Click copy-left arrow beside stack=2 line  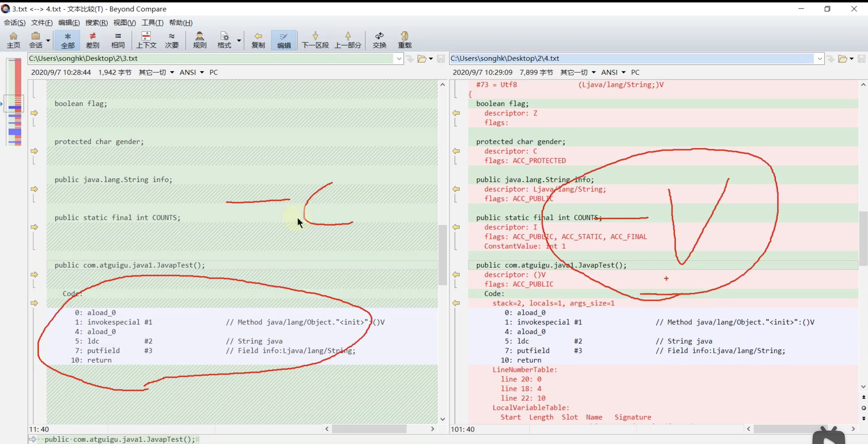[456, 303]
